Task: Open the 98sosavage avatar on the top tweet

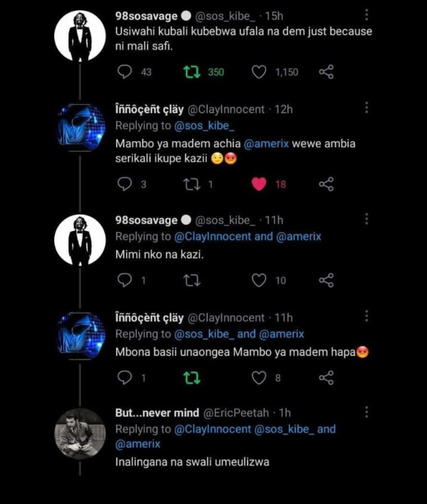Action: (x=80, y=36)
